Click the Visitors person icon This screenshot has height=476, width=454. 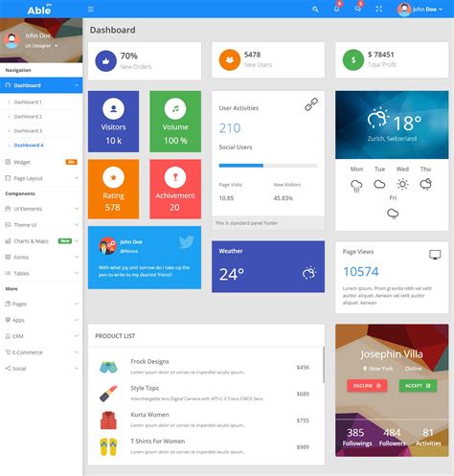click(113, 108)
